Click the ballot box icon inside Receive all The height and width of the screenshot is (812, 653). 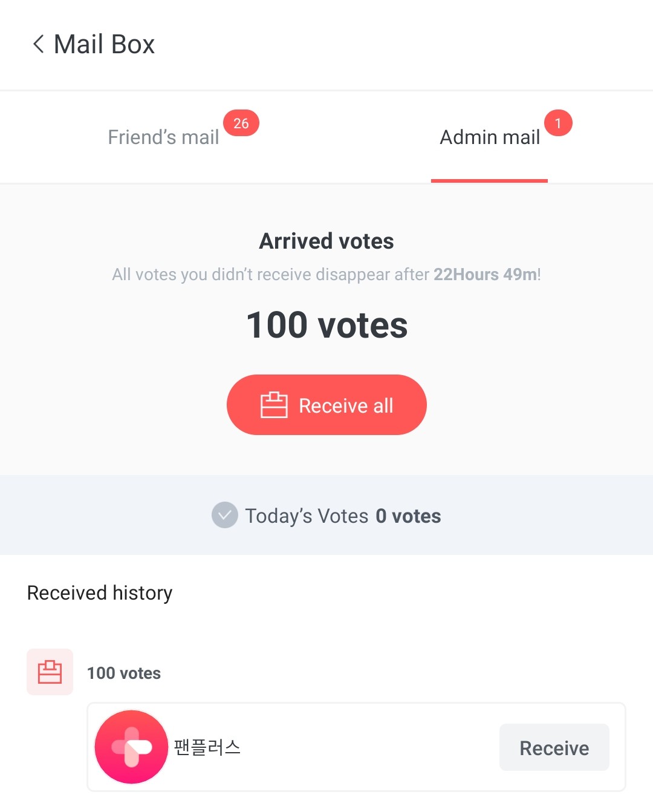(274, 405)
